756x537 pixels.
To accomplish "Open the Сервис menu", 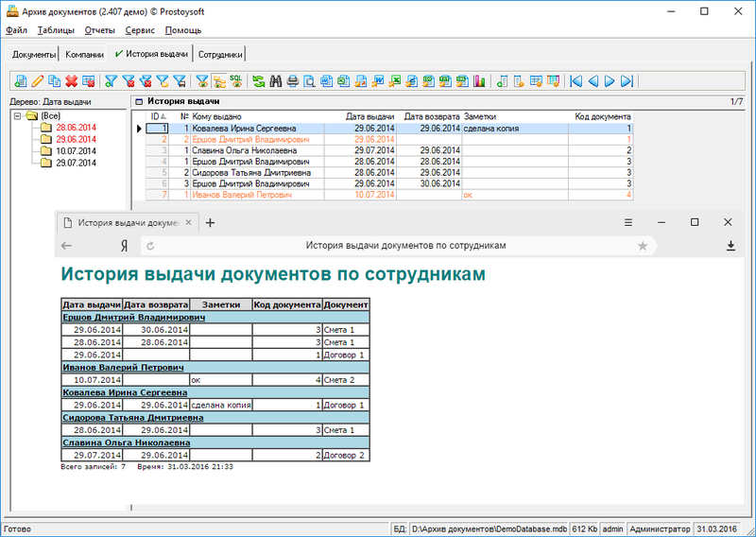I will [x=140, y=30].
